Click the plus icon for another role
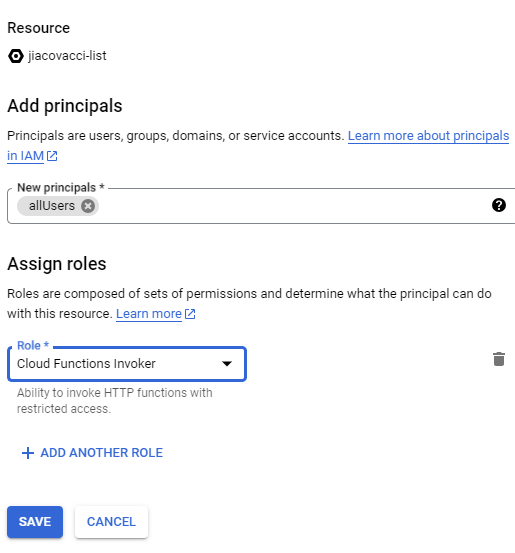 tap(28, 453)
